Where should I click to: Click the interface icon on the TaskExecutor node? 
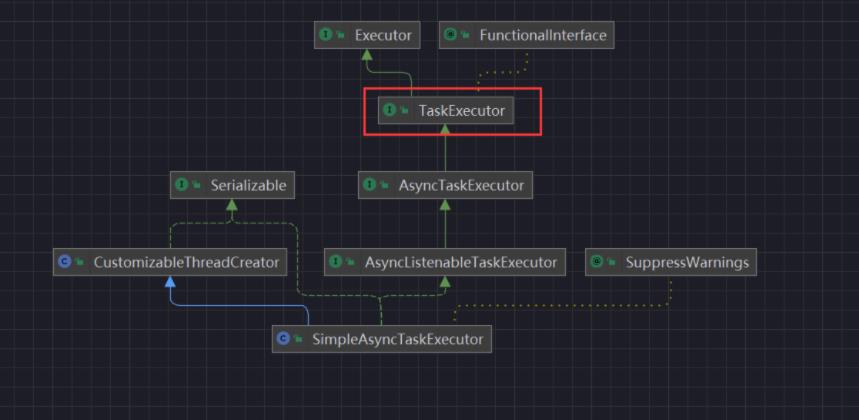(389, 110)
